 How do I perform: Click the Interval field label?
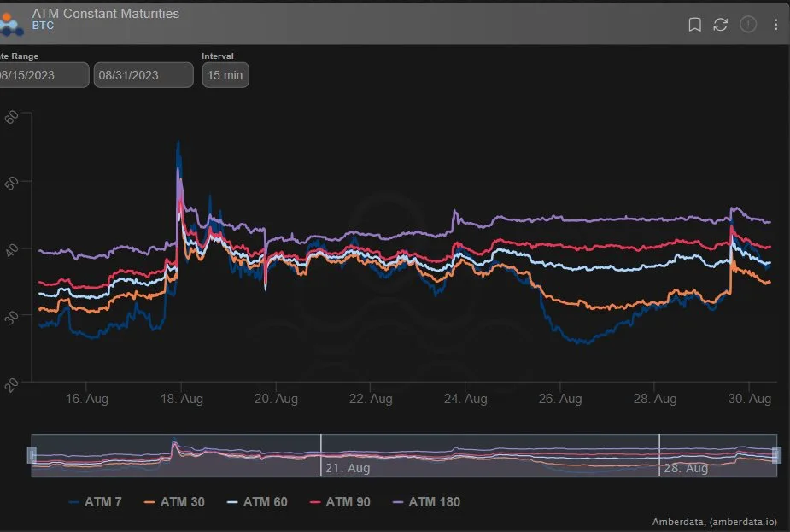(x=218, y=56)
